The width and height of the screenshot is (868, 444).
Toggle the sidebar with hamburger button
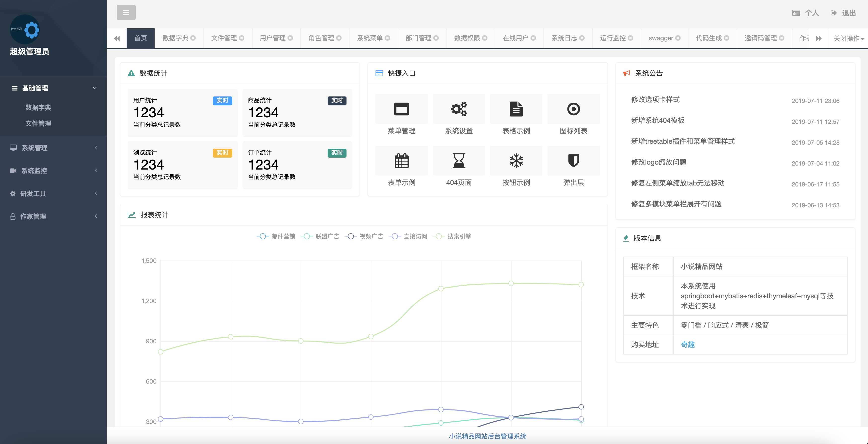tap(126, 12)
